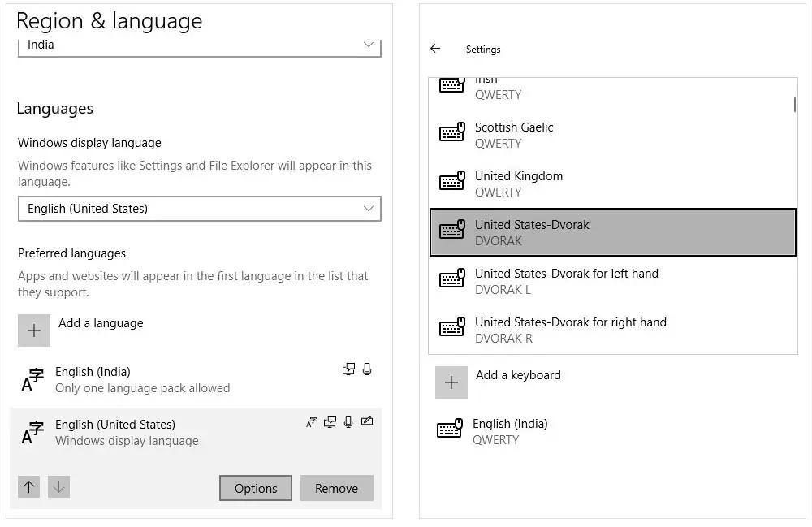Click Only one language pack allowed text
Image resolution: width=812 pixels, height=527 pixels.
(142, 388)
